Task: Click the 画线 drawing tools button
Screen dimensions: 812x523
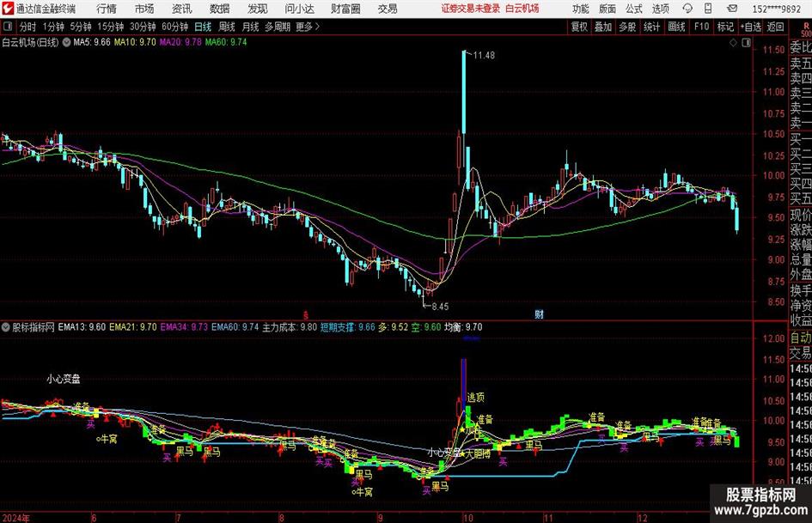Action: click(x=676, y=27)
